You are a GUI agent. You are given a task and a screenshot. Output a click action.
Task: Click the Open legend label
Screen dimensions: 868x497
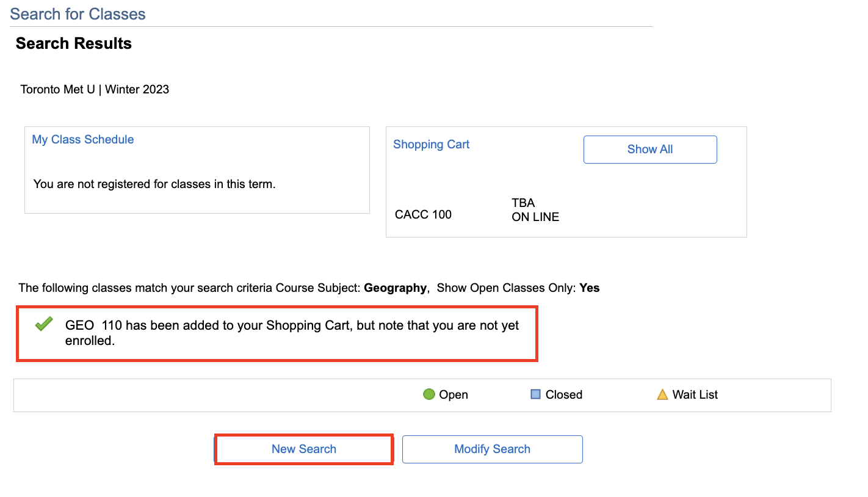click(x=453, y=395)
